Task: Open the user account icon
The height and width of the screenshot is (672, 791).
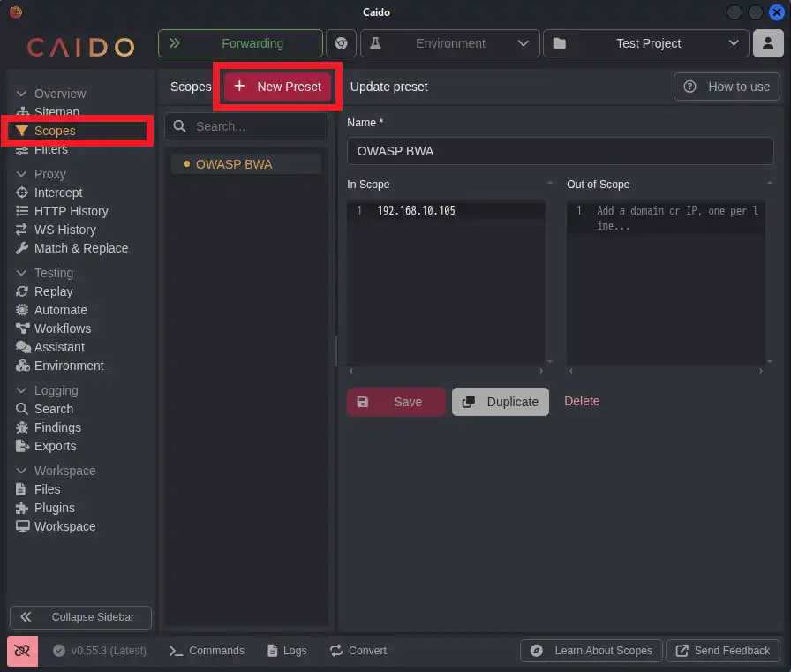Action: (x=768, y=43)
